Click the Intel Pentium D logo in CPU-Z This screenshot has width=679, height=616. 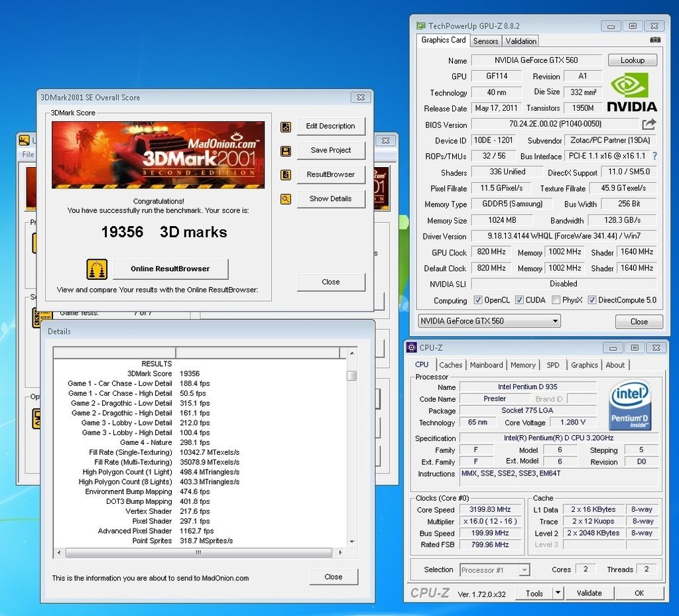(630, 404)
